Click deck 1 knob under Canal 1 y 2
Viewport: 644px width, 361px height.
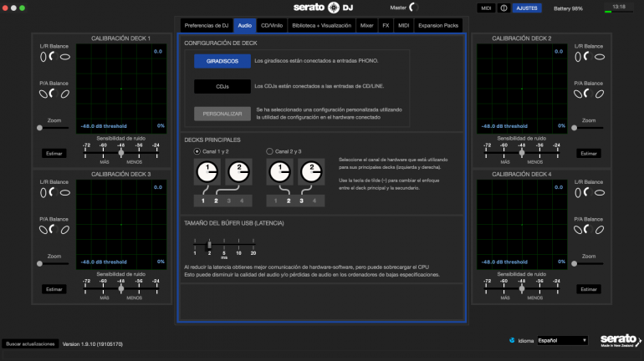tap(207, 172)
